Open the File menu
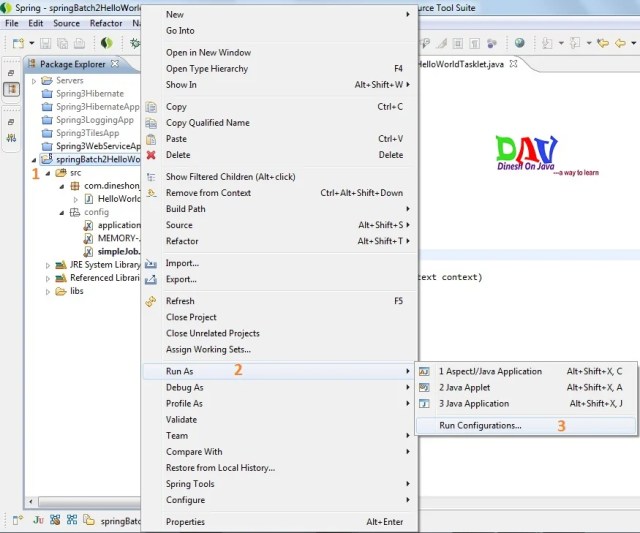The image size is (640, 533). pos(11,23)
